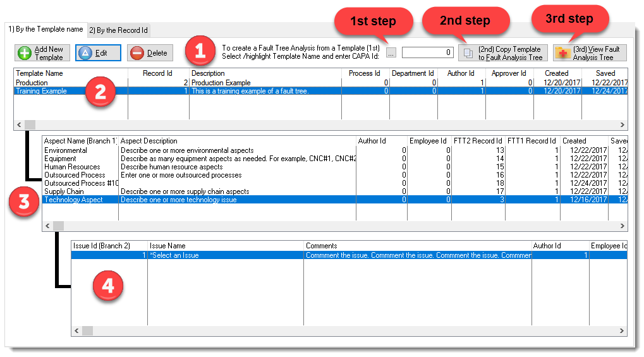Click the red Delete button
The image size is (644, 357).
[x=150, y=53]
